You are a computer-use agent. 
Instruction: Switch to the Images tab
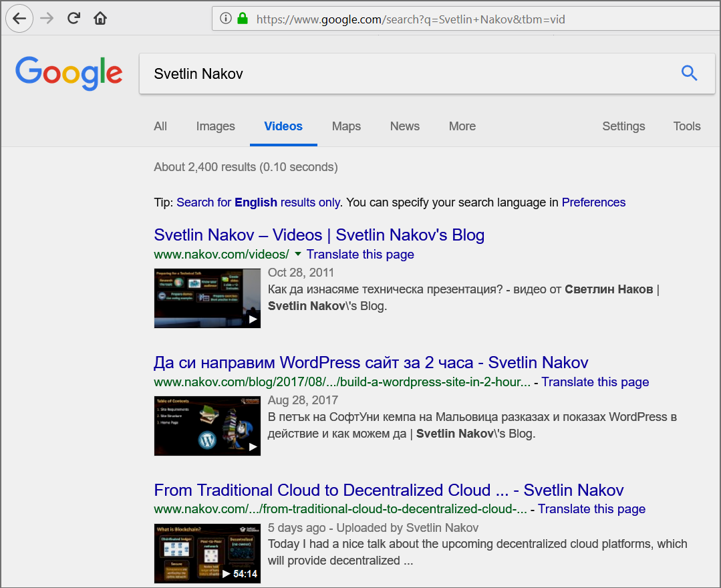pyautogui.click(x=215, y=126)
